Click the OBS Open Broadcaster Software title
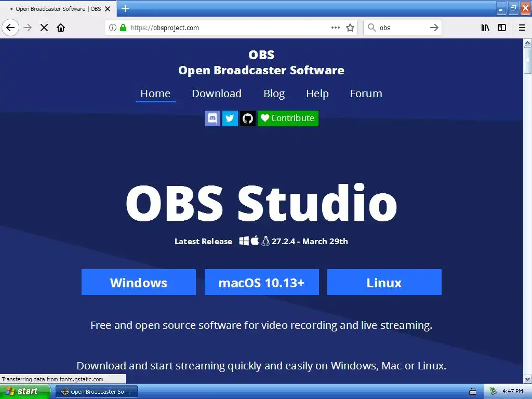The image size is (532, 399). [261, 62]
